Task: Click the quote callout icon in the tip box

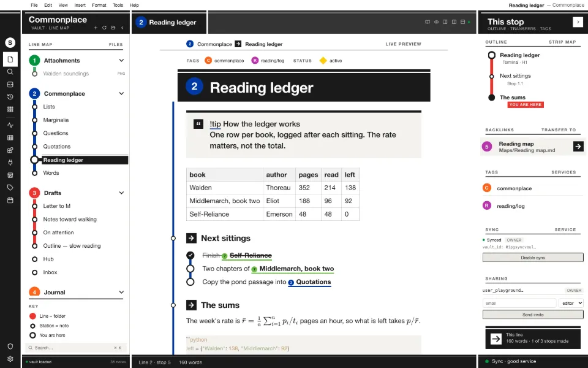Action: coord(198,124)
